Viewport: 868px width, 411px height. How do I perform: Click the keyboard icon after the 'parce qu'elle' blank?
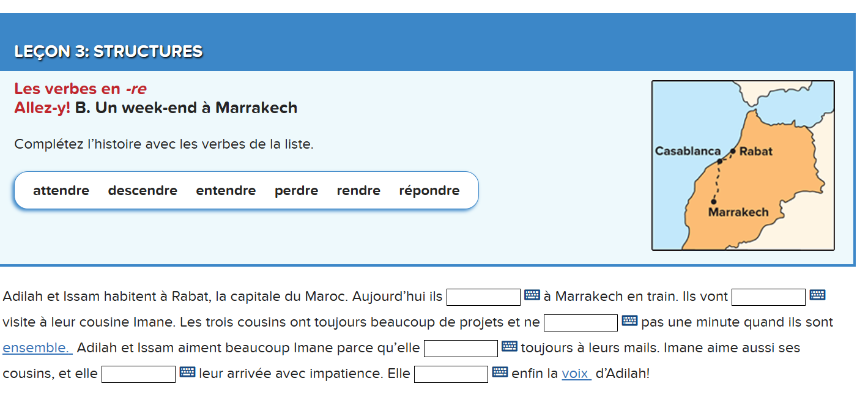tap(510, 347)
